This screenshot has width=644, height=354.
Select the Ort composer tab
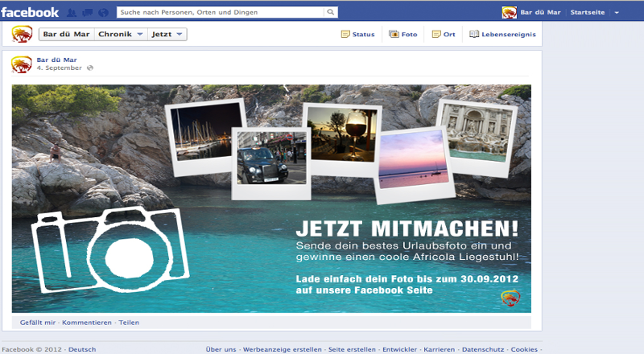(444, 34)
